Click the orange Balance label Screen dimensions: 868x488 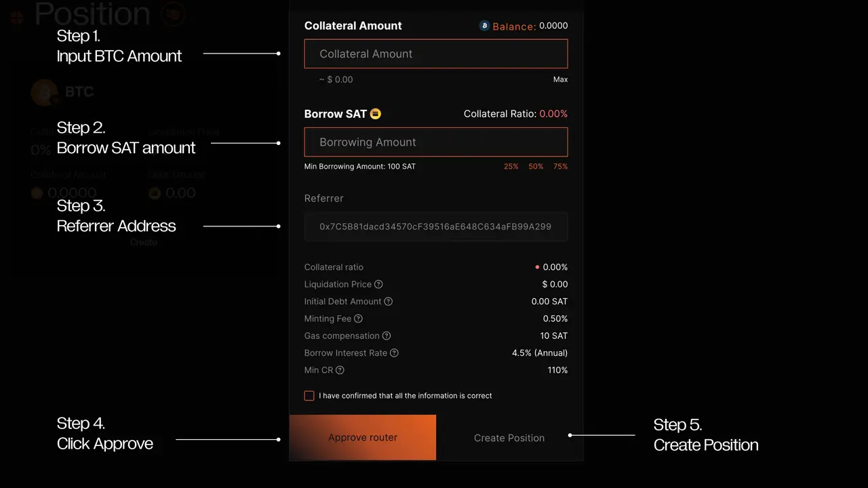(x=514, y=26)
